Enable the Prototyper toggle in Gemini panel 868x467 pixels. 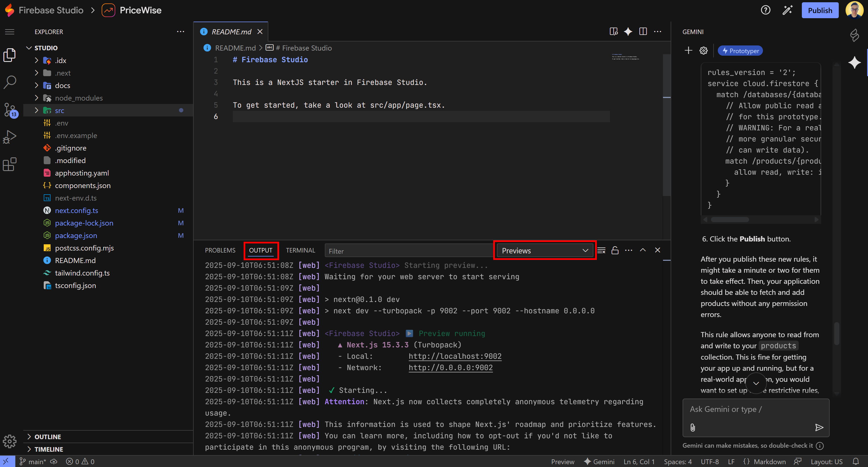pos(740,51)
